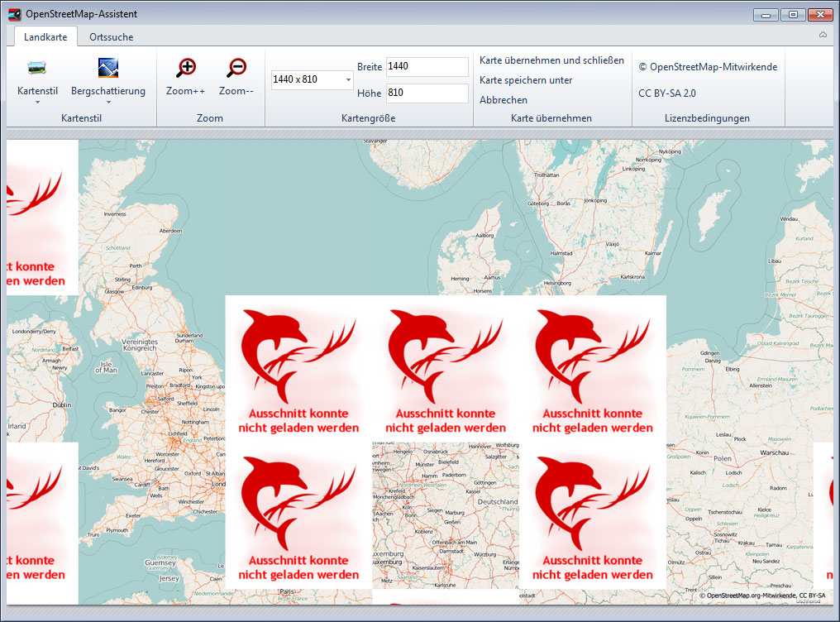Viewport: 840px width, 622px height.
Task: Maximize the OpenStreetMap-Assistent window
Action: point(792,14)
